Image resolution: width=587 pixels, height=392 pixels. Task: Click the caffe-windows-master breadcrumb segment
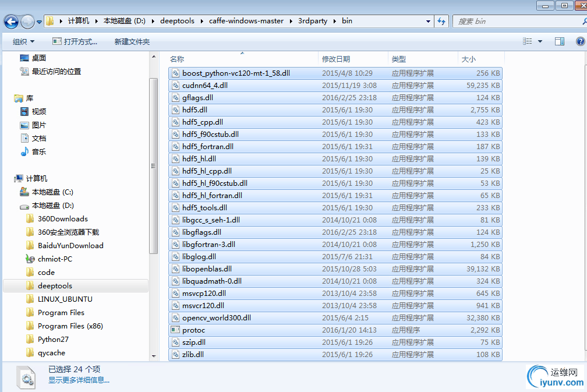pyautogui.click(x=246, y=21)
